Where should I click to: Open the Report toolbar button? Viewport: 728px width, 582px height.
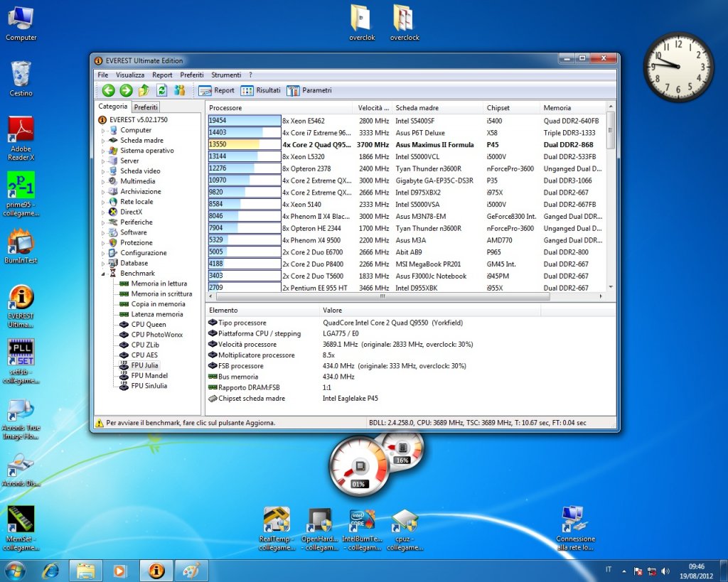[216, 90]
